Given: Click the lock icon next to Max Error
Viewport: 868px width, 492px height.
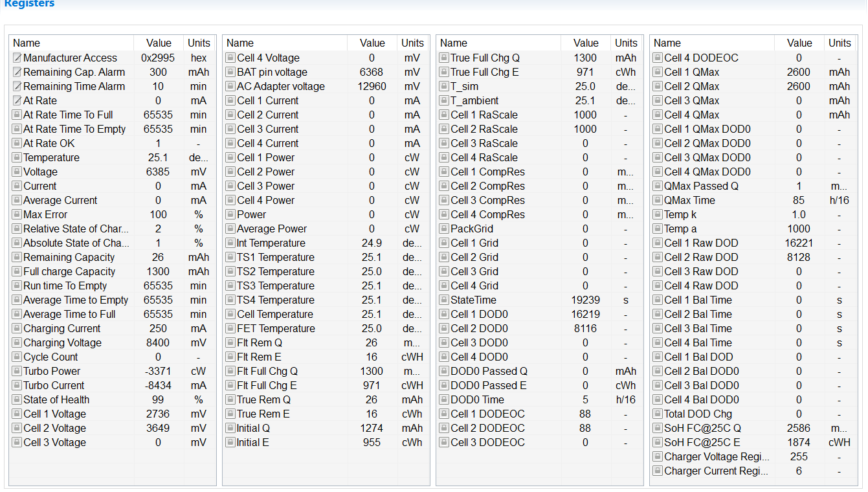Looking at the screenshot, I should [x=17, y=215].
